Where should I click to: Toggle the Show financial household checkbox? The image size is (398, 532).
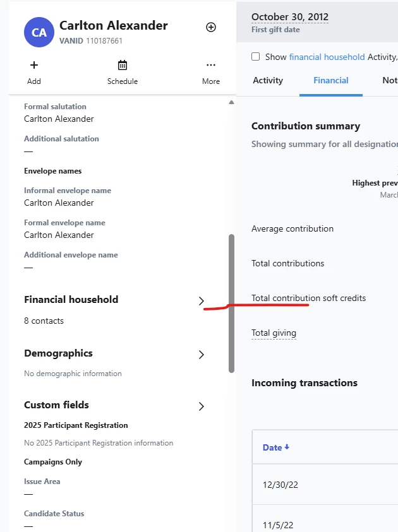click(x=256, y=57)
